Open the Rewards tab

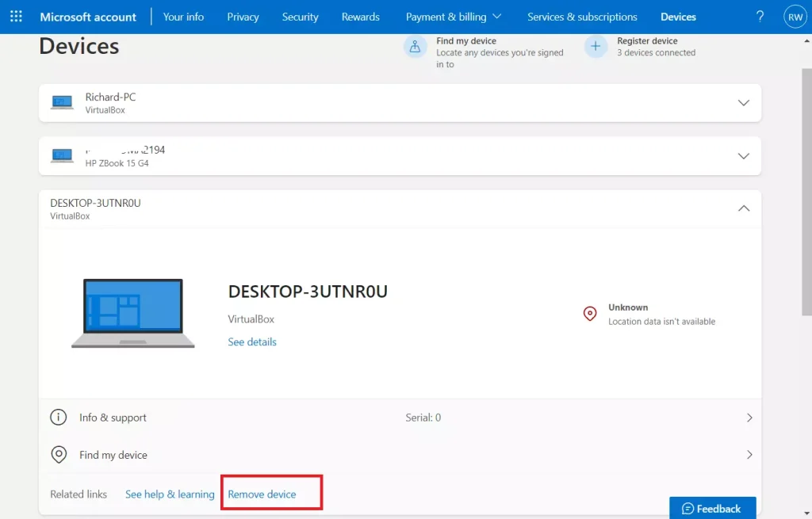pos(361,17)
